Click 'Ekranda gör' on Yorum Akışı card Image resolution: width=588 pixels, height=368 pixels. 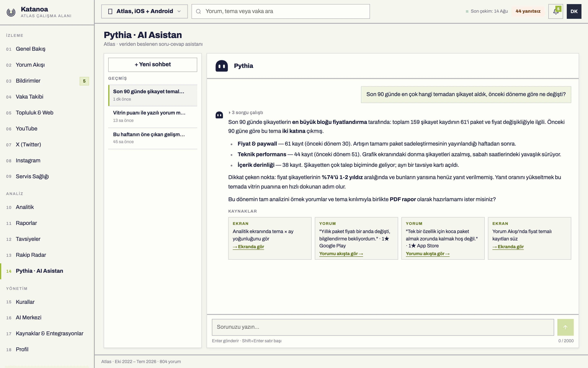click(x=508, y=247)
